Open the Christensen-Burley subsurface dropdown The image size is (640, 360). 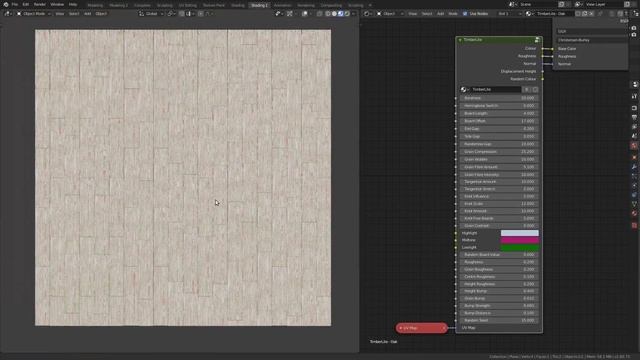[x=591, y=40]
